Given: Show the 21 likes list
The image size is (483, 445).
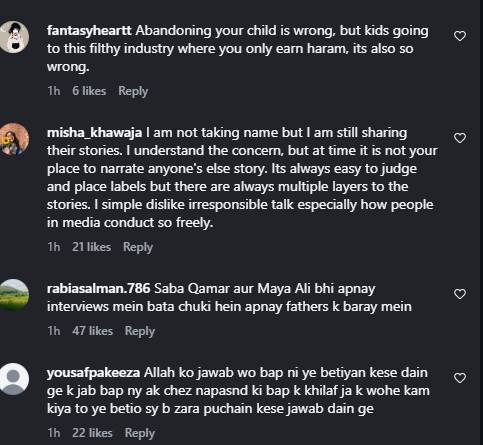Looking at the screenshot, I should point(91,247).
